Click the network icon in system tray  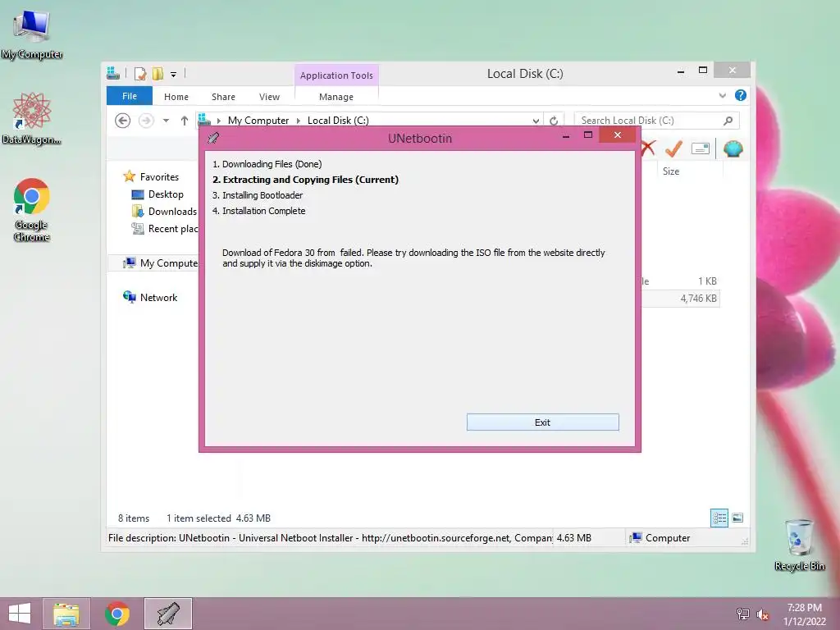[742, 614]
